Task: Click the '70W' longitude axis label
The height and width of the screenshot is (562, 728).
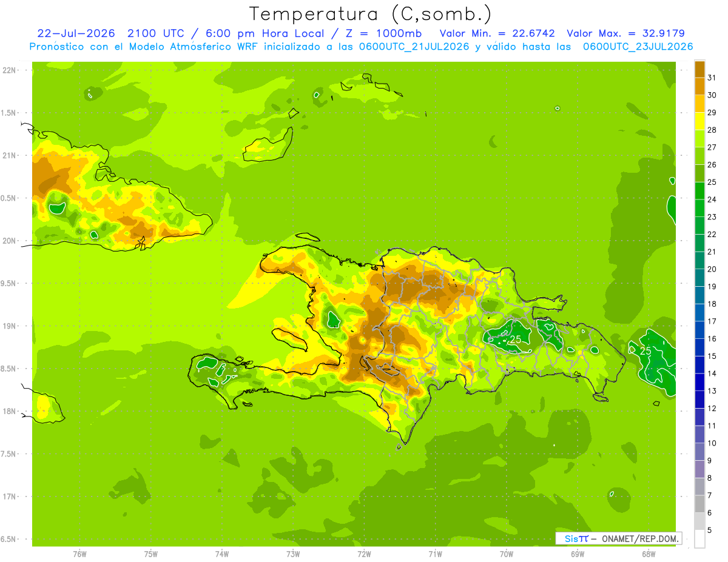Action: (507, 554)
